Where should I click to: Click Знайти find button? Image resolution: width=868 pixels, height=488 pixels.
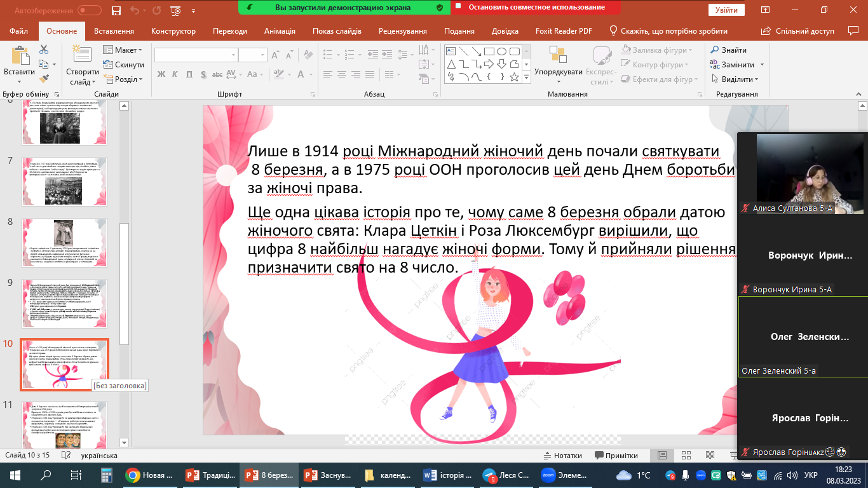pos(729,50)
